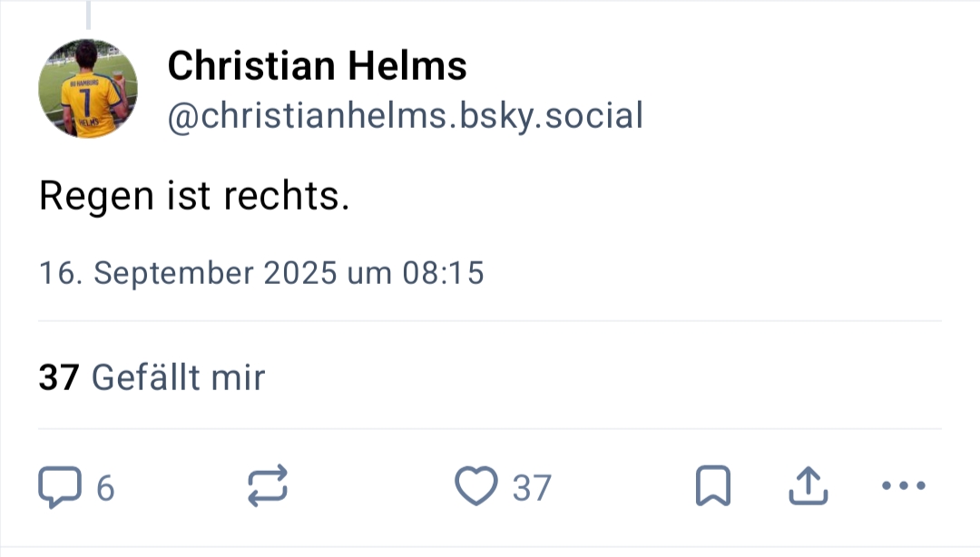This screenshot has height=557, width=980.
Task: Click the display name Christian Helms
Action: [318, 65]
